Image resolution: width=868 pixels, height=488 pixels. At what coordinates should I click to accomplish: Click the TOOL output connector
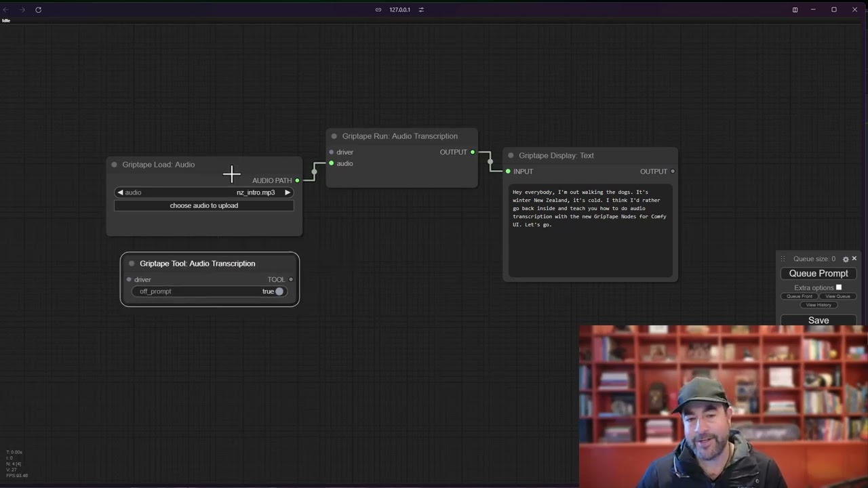pos(291,279)
